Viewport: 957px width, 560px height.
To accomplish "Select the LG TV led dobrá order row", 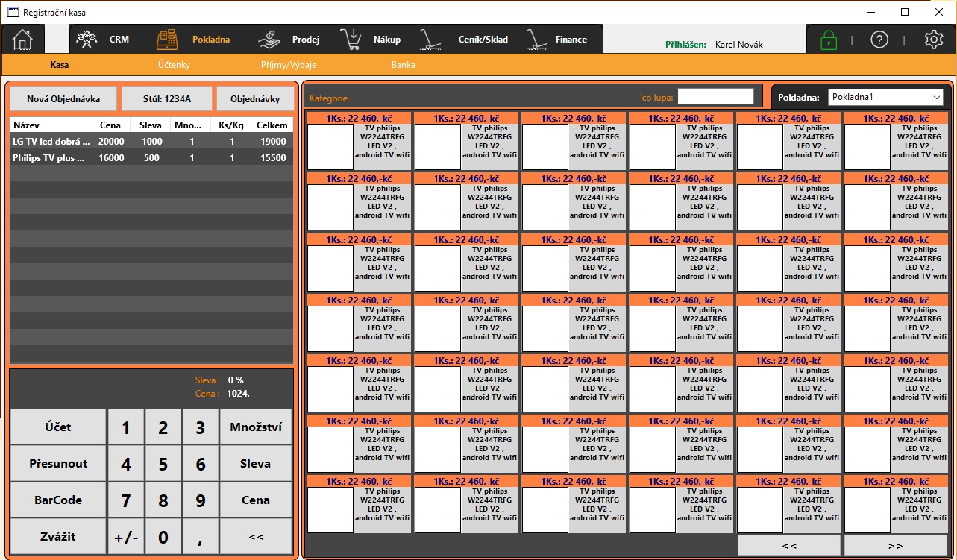I will (151, 141).
